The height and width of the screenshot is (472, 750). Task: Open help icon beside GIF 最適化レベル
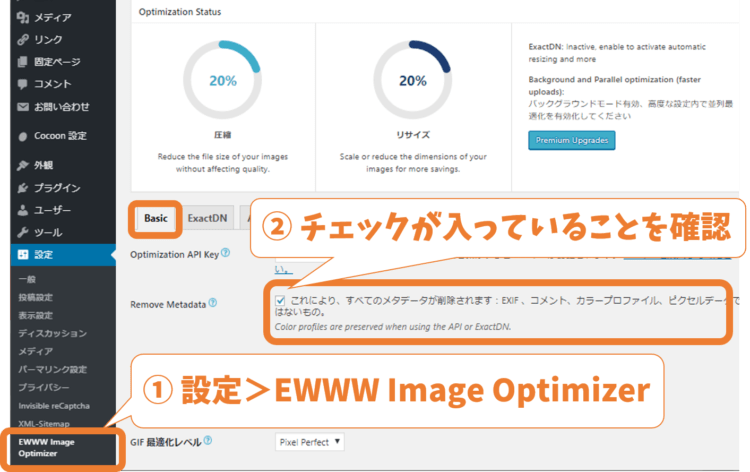[x=208, y=440]
